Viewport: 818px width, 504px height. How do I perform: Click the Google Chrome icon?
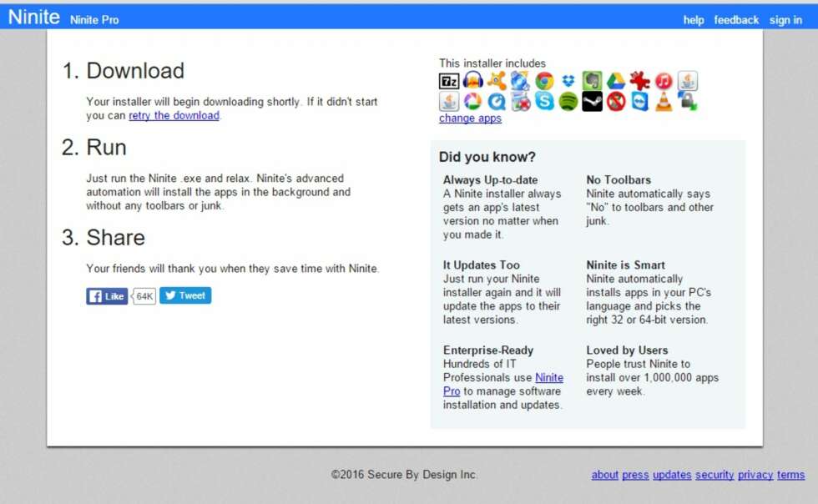(x=544, y=81)
